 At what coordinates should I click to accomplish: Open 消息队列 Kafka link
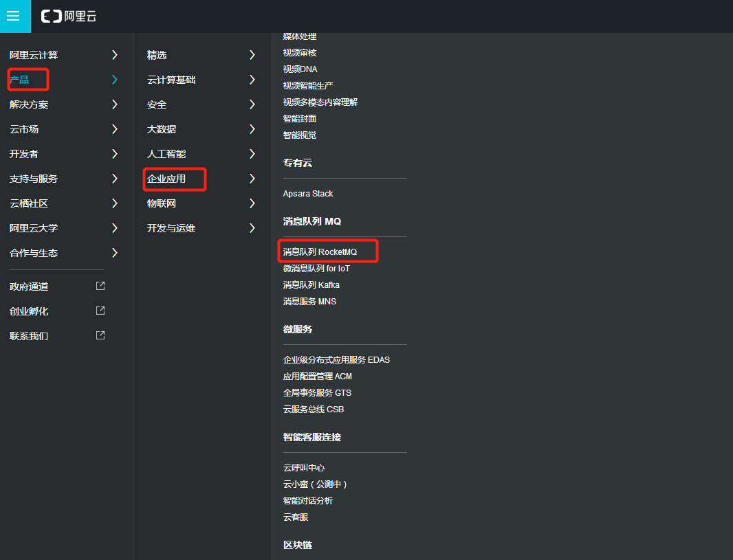[x=311, y=285]
